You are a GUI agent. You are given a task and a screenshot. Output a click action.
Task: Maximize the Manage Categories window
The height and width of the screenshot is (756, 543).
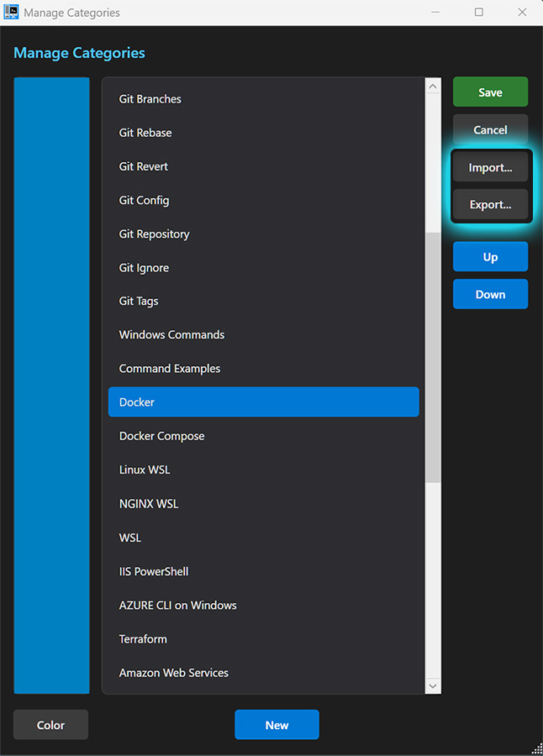click(x=478, y=13)
